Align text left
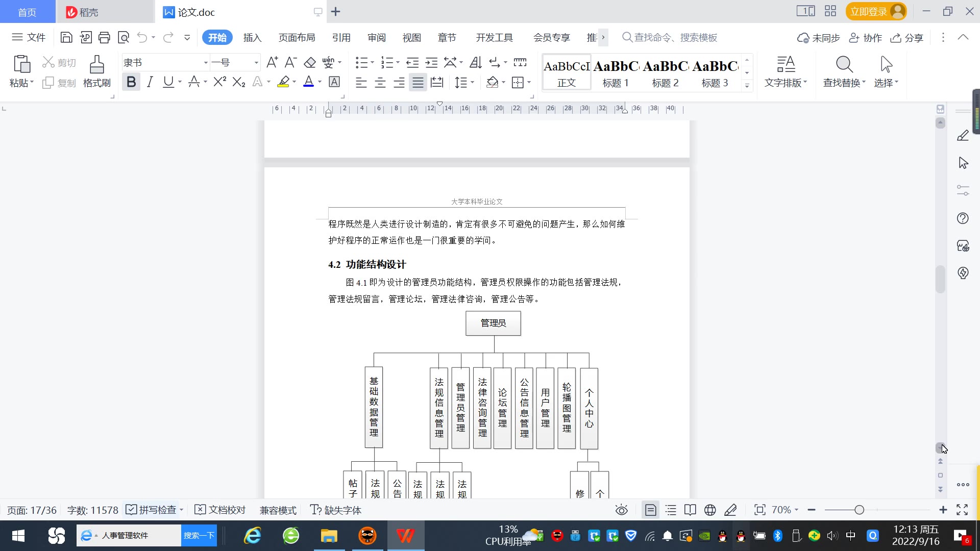Viewport: 980px width, 551px height. [361, 82]
